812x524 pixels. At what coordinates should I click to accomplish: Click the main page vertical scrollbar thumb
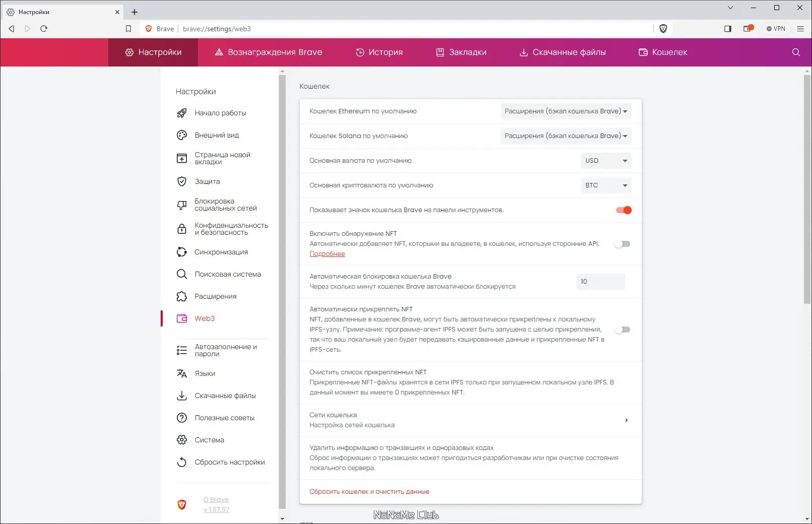coord(807,189)
